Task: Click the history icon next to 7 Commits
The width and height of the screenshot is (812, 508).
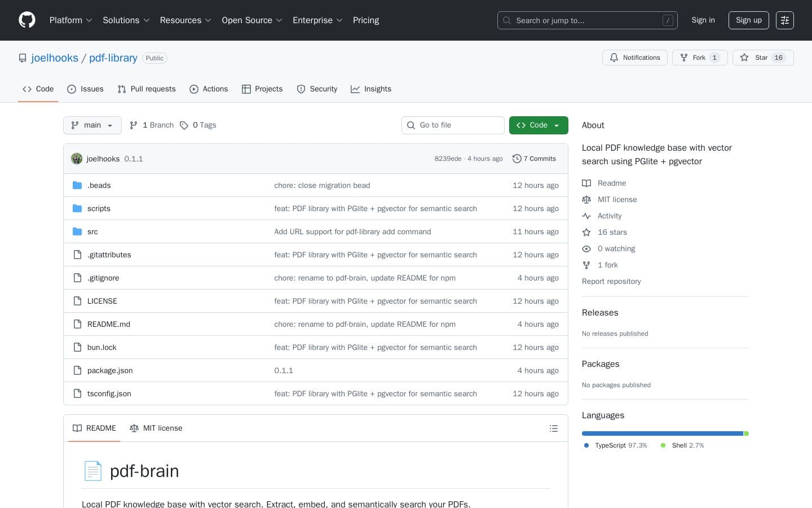Action: pos(517,159)
